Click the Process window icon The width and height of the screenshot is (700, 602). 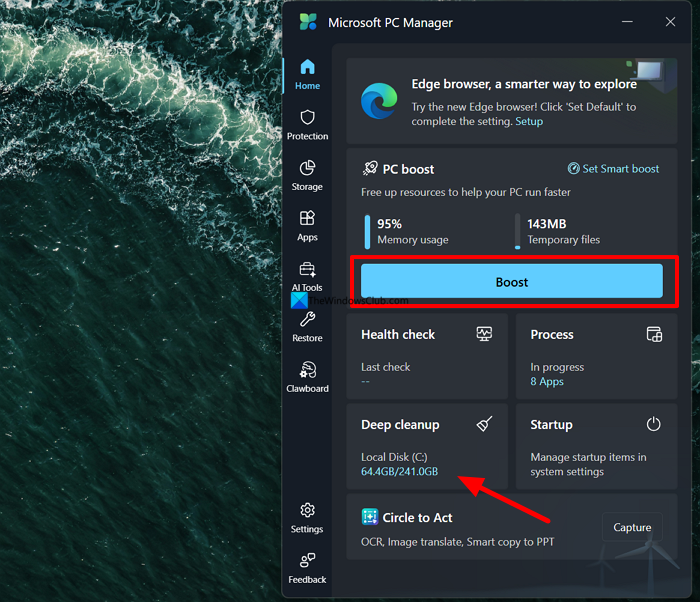[654, 334]
